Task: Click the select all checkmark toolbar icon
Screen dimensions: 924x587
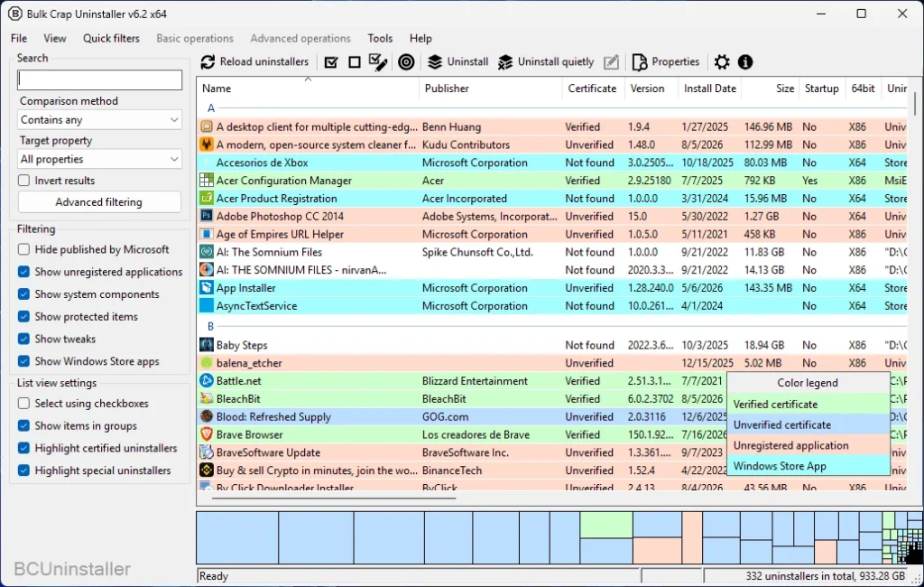Action: (331, 62)
